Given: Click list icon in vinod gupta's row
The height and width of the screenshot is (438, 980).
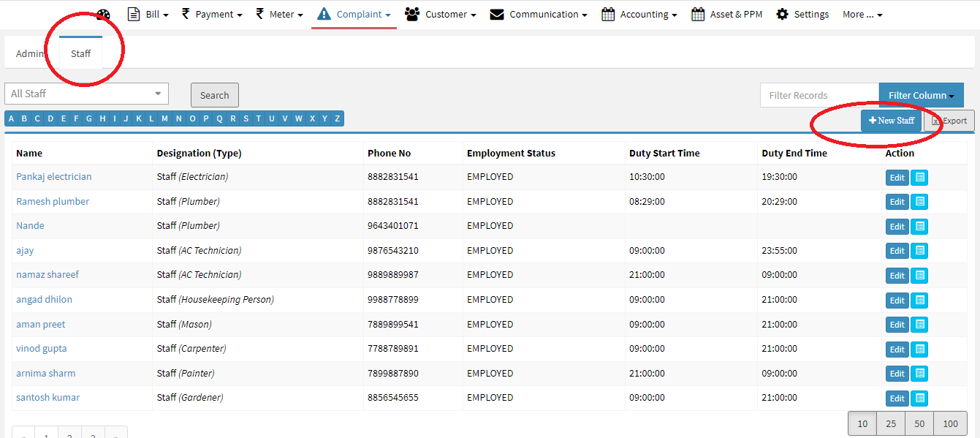Looking at the screenshot, I should (x=919, y=350).
